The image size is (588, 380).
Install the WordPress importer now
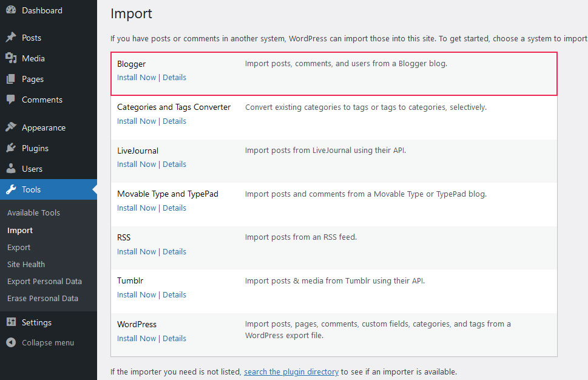pyautogui.click(x=137, y=338)
